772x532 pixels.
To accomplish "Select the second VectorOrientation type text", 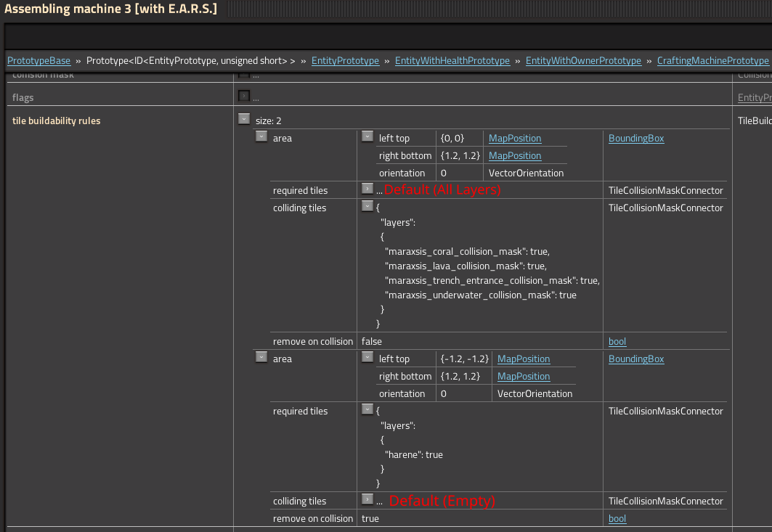I will point(535,393).
